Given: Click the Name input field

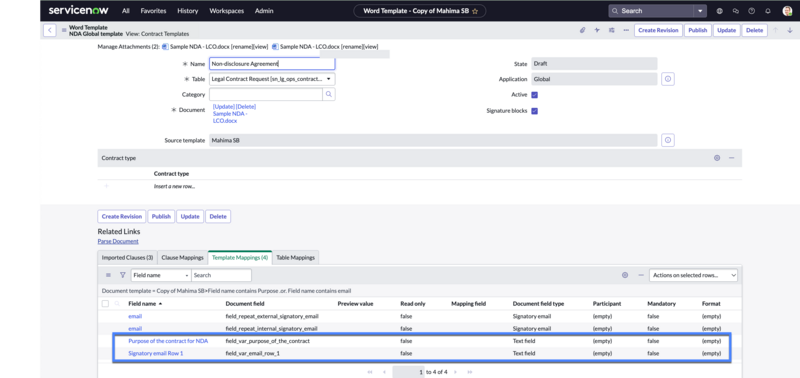Looking at the screenshot, I should [272, 64].
